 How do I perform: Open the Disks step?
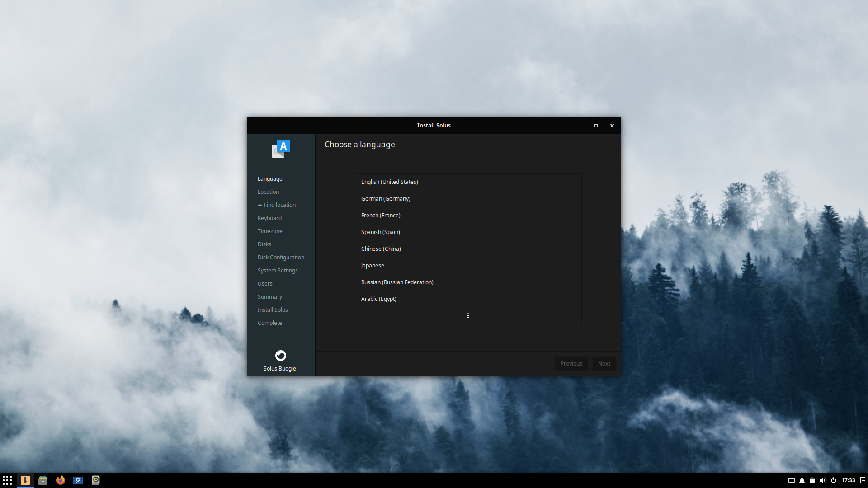(264, 244)
